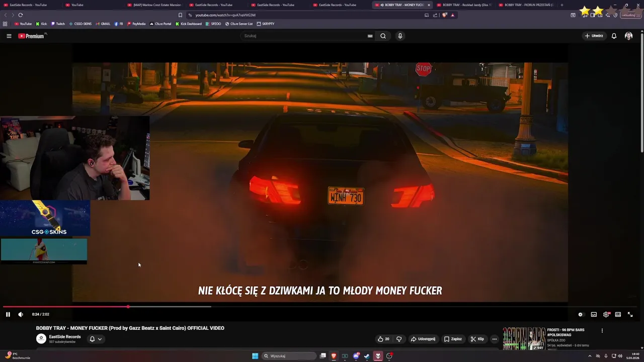Pause the playing video
Screen dimensions: 644x362
[x=8, y=314]
